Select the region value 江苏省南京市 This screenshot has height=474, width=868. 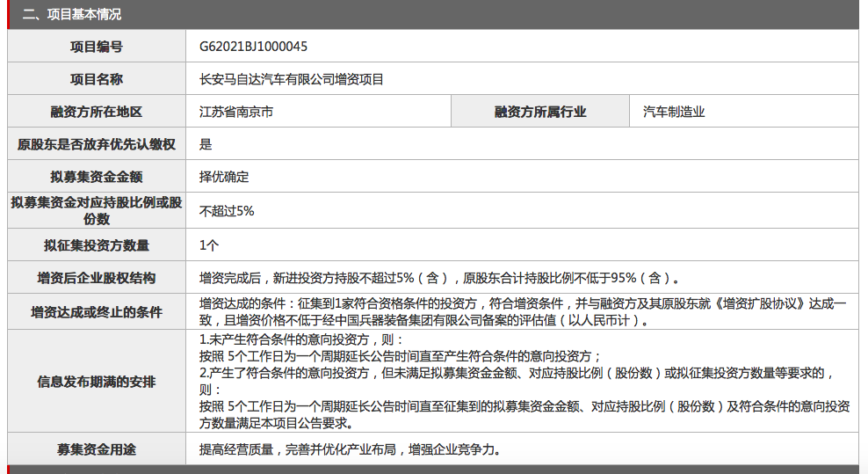pos(236,112)
